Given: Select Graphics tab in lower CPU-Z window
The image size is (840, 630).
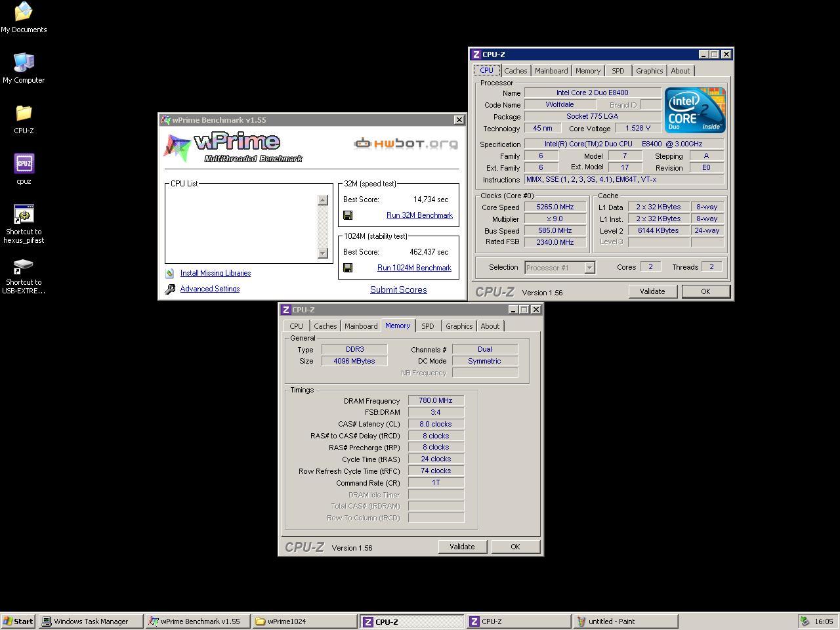Looking at the screenshot, I should pyautogui.click(x=459, y=326).
